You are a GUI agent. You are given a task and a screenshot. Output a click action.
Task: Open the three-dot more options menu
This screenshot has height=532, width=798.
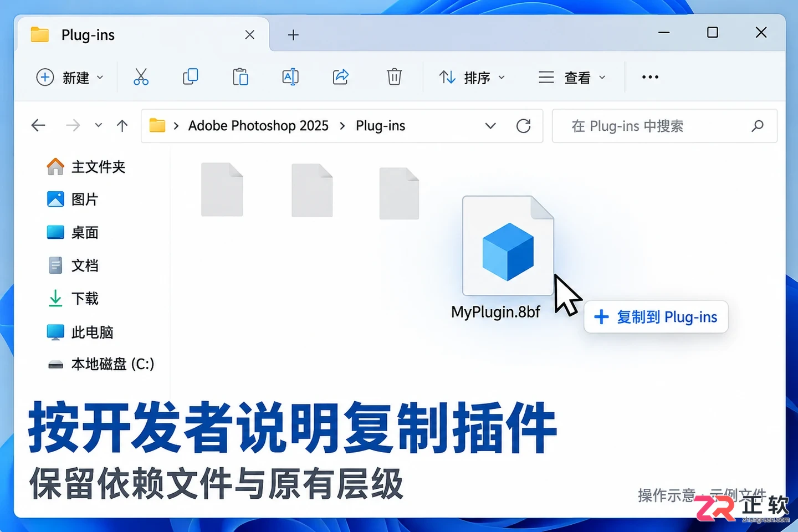coord(650,77)
